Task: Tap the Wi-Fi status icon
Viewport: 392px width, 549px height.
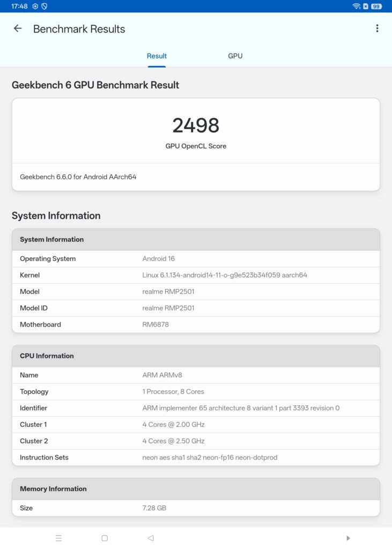Action: (356, 6)
